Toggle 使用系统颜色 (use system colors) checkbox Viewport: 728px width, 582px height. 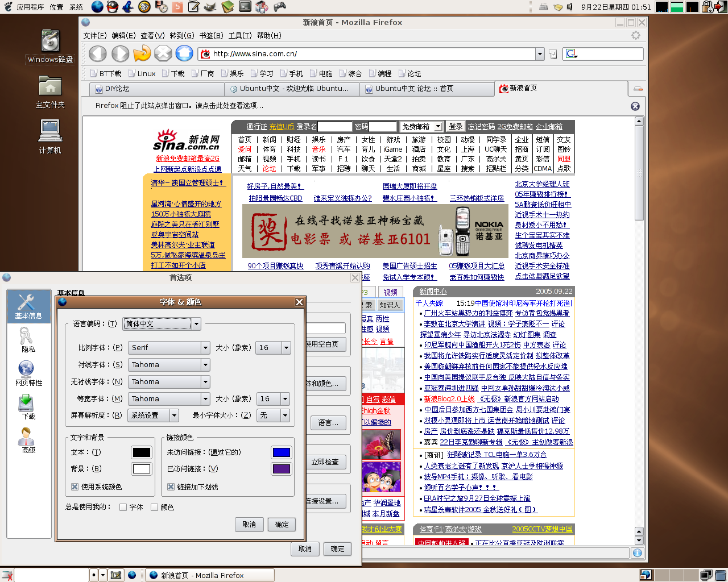coord(75,487)
